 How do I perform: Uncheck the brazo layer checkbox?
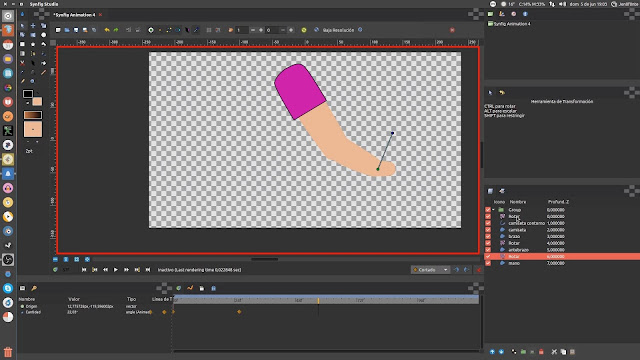pos(488,236)
